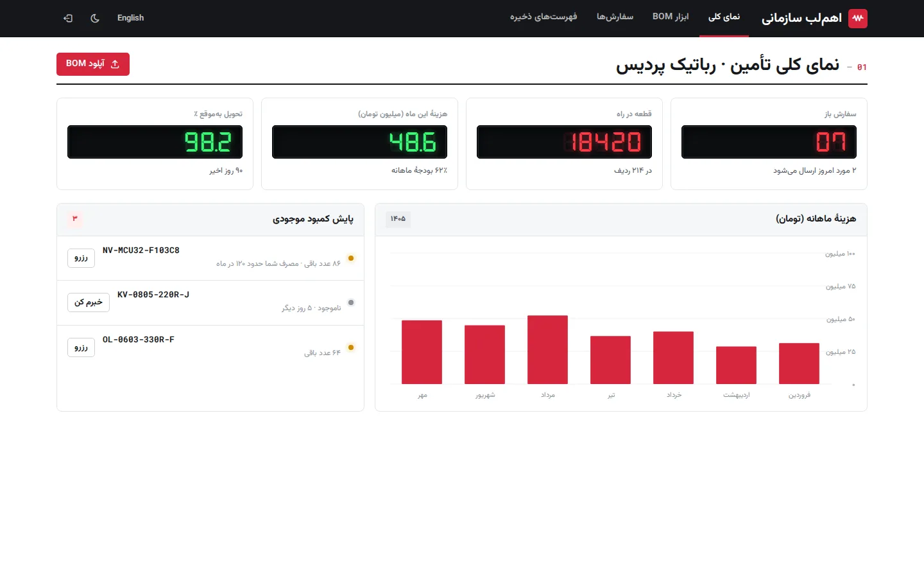Toggle dark mode with moon icon
The height and width of the screenshot is (578, 924).
click(x=95, y=18)
